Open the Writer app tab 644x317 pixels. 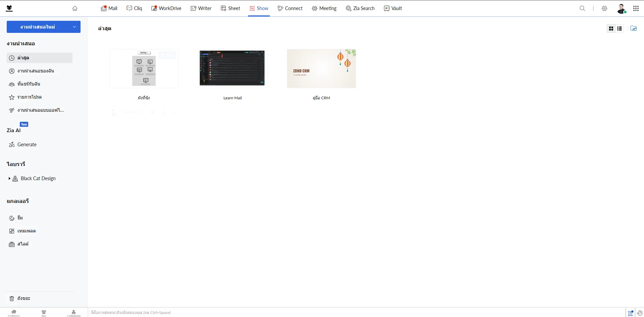pyautogui.click(x=201, y=8)
